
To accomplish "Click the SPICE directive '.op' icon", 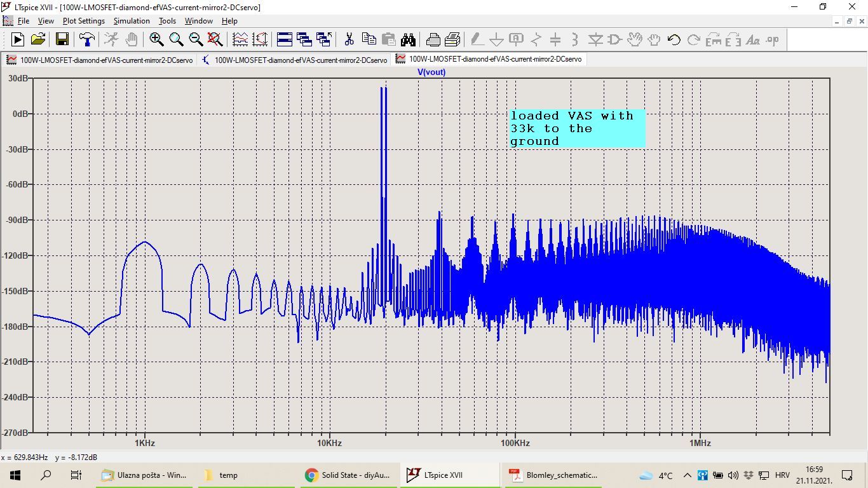I will click(x=772, y=39).
